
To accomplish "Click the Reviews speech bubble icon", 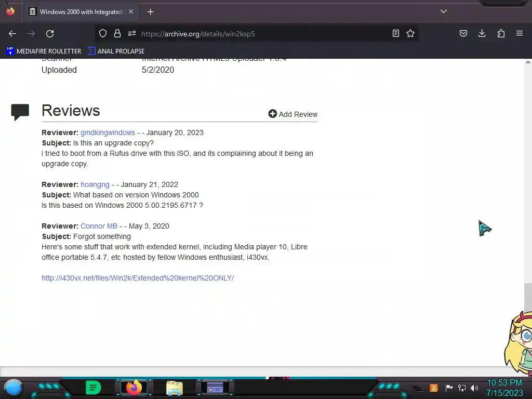I will (x=20, y=112).
